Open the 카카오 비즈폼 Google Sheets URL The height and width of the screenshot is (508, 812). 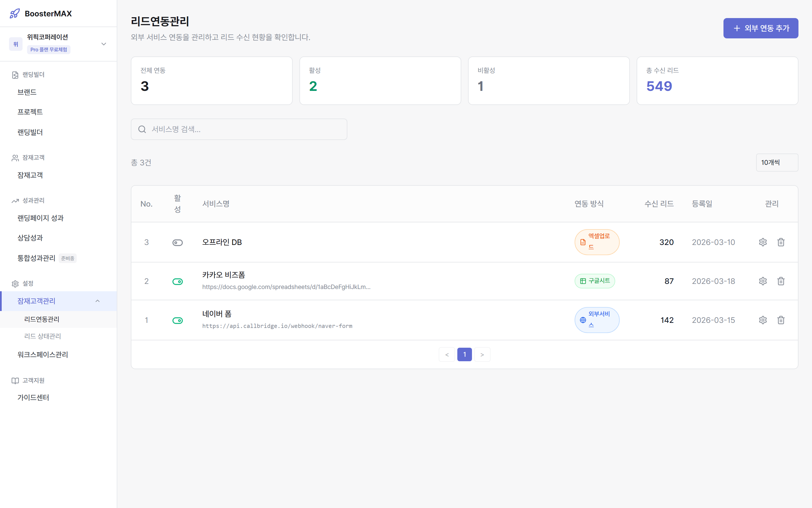pyautogui.click(x=286, y=287)
